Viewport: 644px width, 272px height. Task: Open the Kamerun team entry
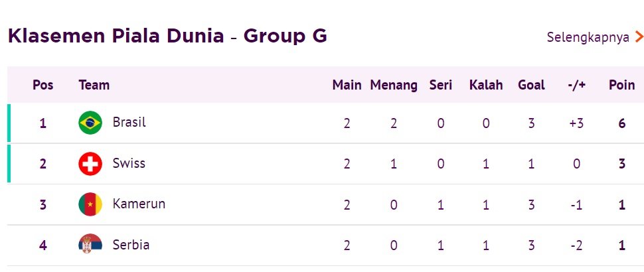coord(139,204)
